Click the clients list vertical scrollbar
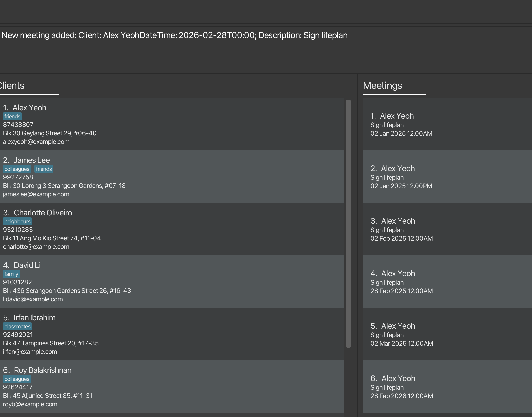The height and width of the screenshot is (417, 532). pos(348,223)
